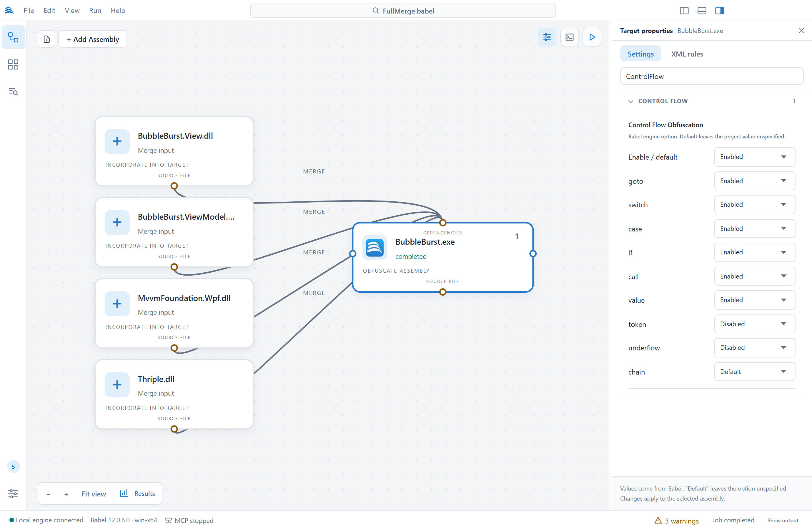Image resolution: width=812 pixels, height=530 pixels.
Task: Open the Run menu
Action: tap(95, 11)
